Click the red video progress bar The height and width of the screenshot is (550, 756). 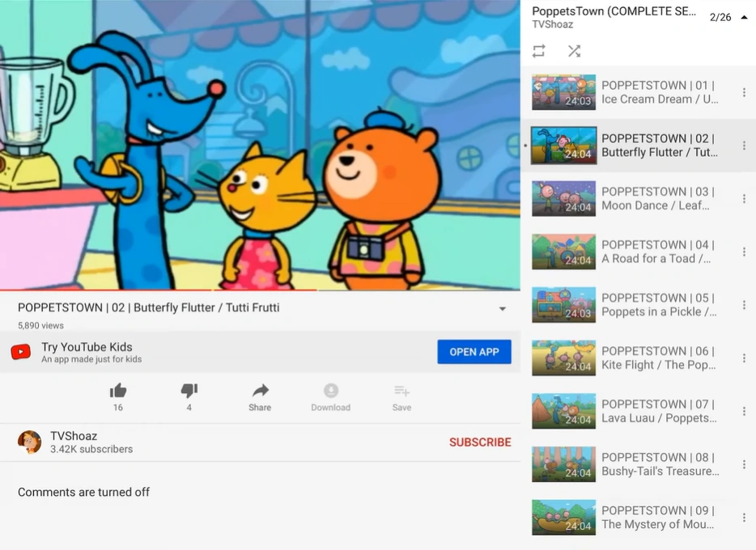point(159,290)
